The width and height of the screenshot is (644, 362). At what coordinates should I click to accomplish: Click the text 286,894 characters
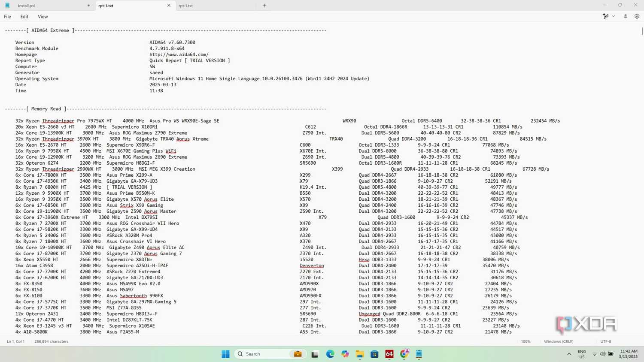click(x=52, y=341)
